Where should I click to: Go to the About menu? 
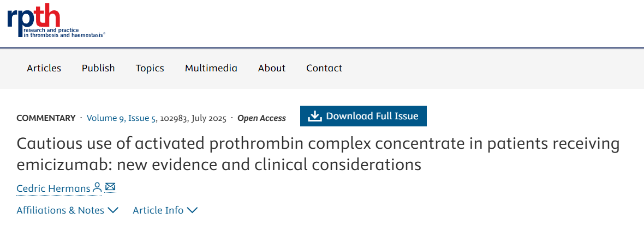(x=272, y=68)
